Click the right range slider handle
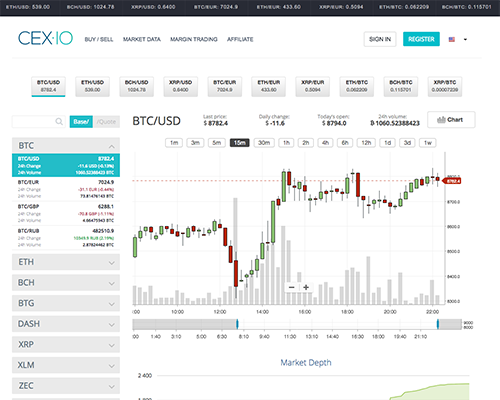500x400 pixels. click(x=438, y=324)
